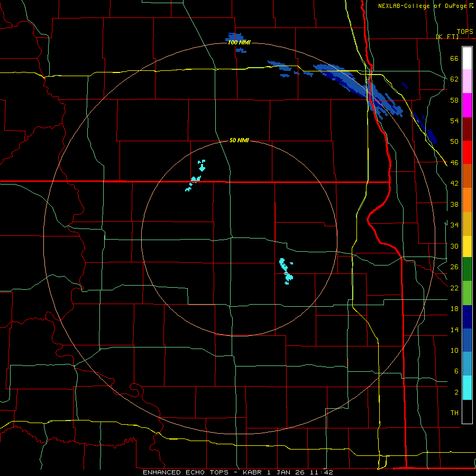Pick the dark orange swatch on the scale
476x476 pixels.
467,176
